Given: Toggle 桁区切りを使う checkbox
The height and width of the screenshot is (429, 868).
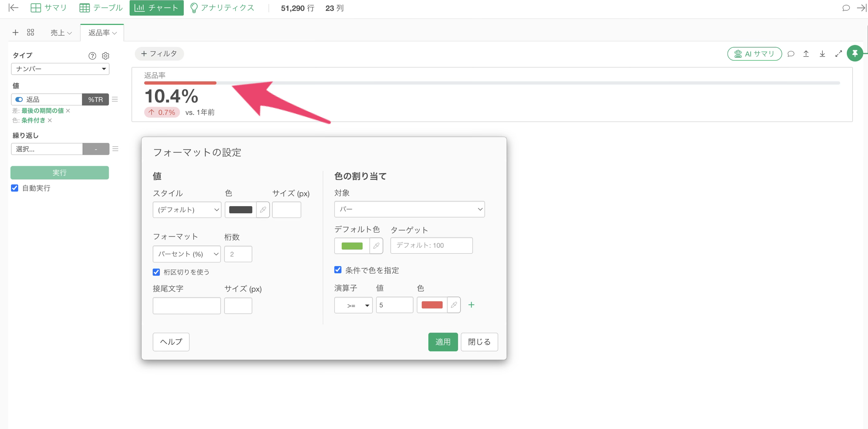Looking at the screenshot, I should pos(156,272).
